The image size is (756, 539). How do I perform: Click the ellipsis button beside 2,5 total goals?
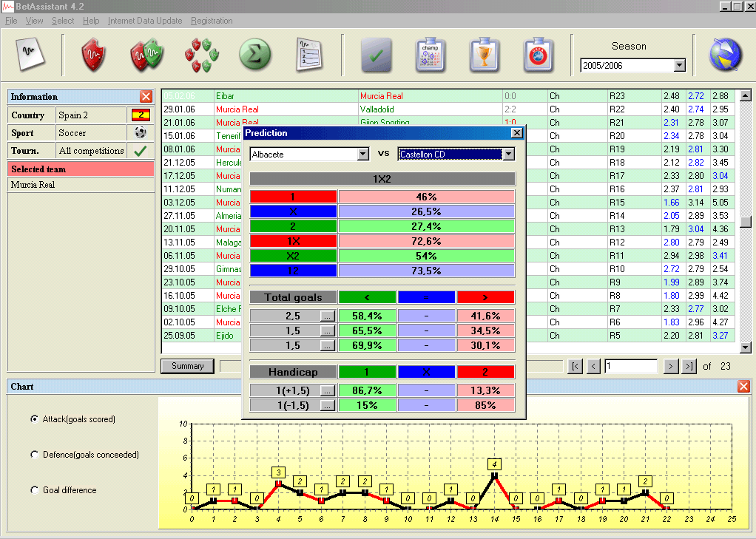point(328,316)
